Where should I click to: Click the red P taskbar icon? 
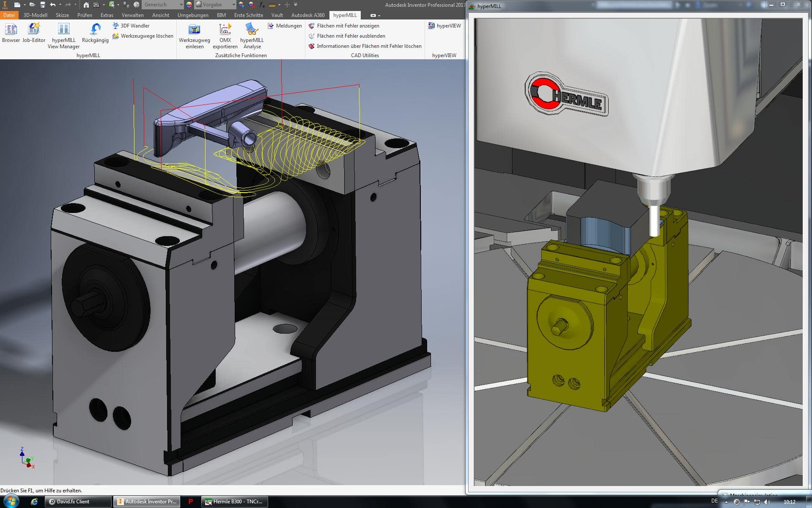[x=190, y=502]
